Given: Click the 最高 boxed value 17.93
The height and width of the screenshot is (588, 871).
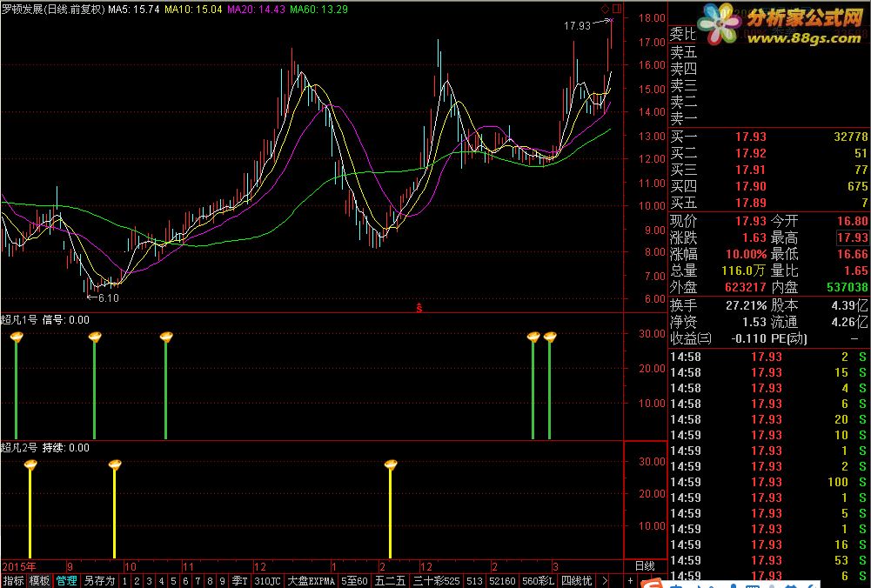Looking at the screenshot, I should [853, 237].
